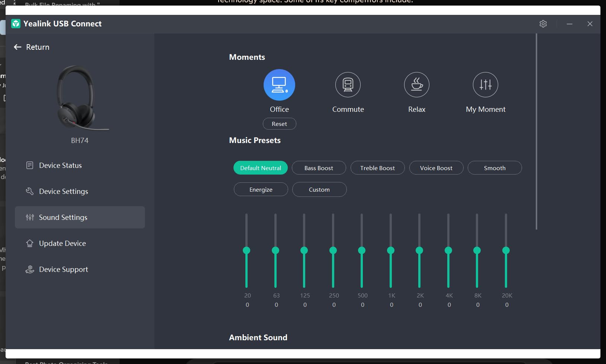Select the My Moment icon

[x=486, y=85]
